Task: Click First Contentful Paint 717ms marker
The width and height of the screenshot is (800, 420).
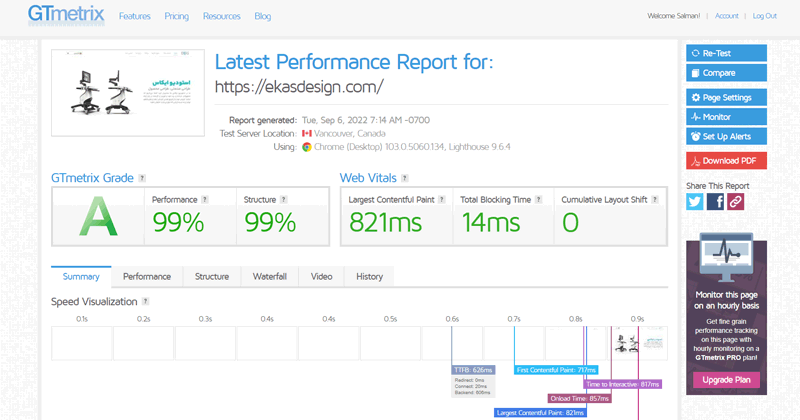Action: click(556, 370)
